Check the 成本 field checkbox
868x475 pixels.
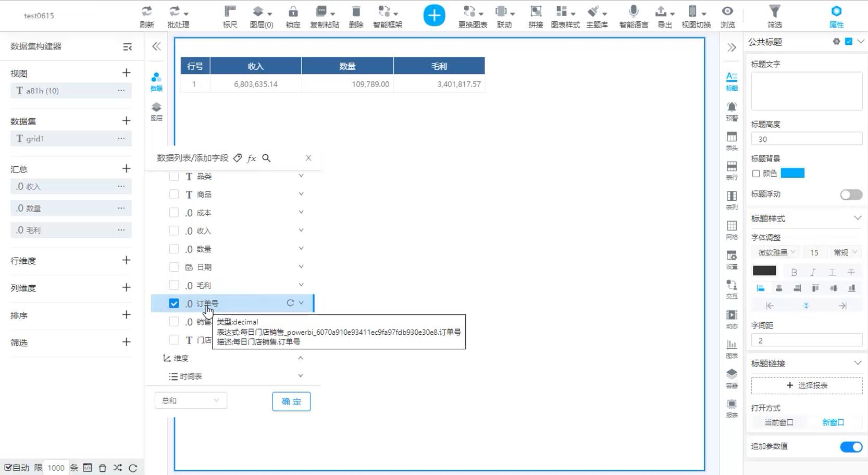[x=174, y=213]
